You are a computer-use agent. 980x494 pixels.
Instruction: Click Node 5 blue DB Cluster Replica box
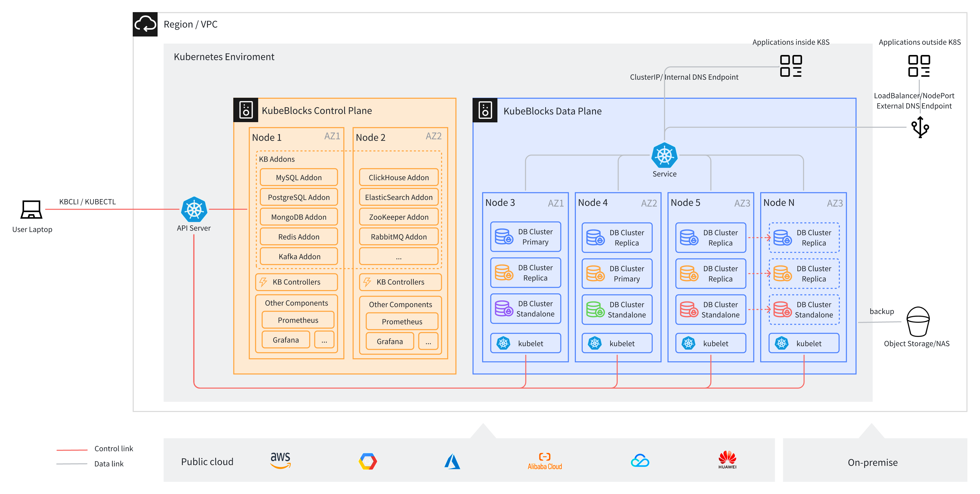point(710,237)
